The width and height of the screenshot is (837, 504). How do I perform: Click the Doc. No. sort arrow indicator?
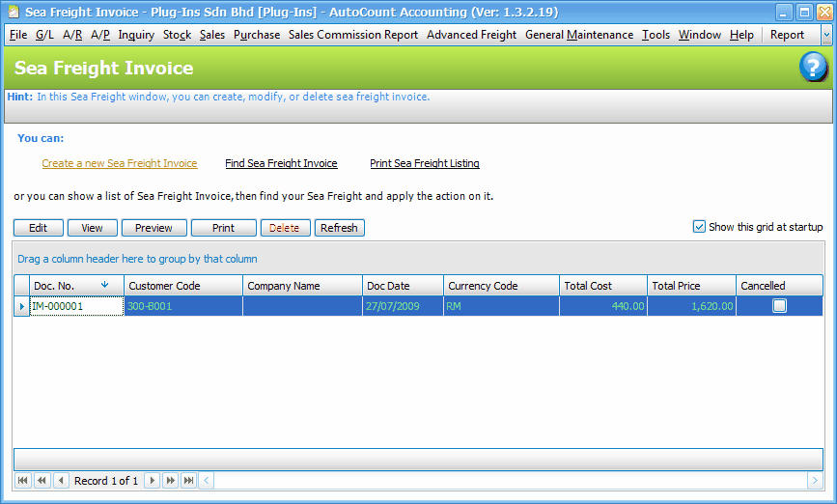104,285
